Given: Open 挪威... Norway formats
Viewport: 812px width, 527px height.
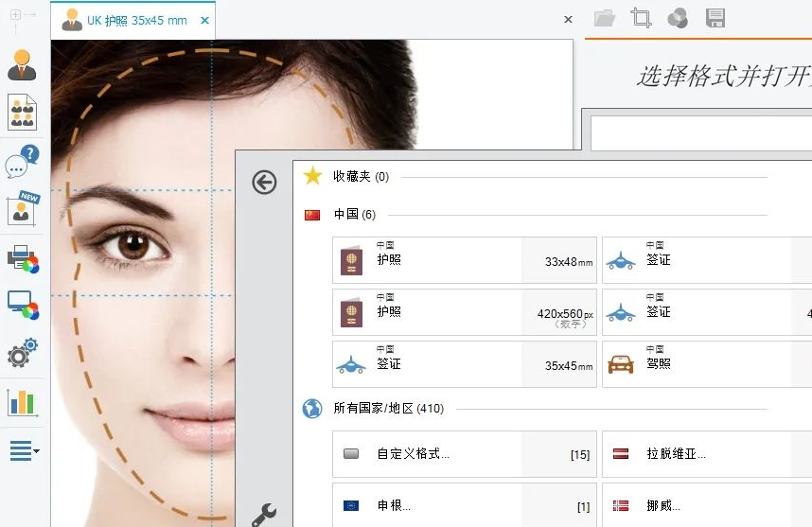Looking at the screenshot, I should [x=707, y=505].
